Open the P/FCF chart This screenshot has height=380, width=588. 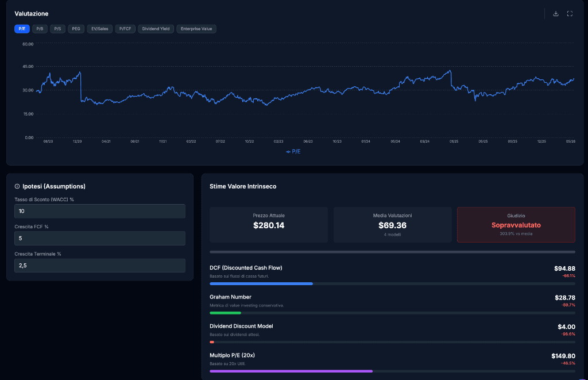(x=125, y=29)
